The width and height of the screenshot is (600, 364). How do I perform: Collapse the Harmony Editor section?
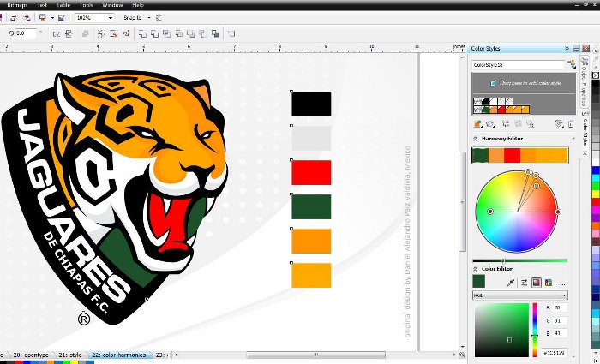[x=475, y=139]
